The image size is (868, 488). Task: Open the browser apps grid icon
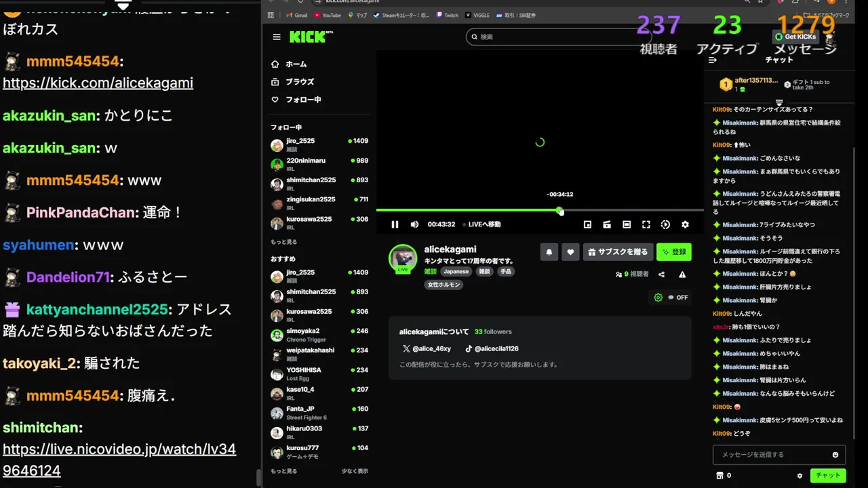[x=271, y=15]
